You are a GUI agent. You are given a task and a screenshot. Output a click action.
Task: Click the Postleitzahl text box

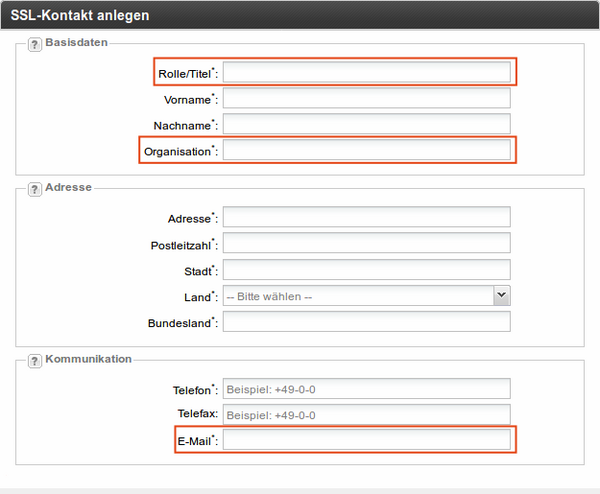pos(367,243)
